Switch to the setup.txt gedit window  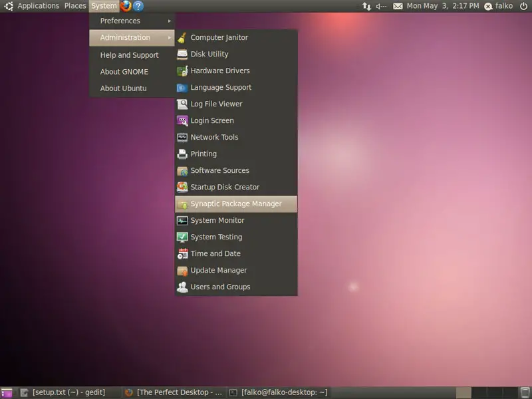(69, 392)
